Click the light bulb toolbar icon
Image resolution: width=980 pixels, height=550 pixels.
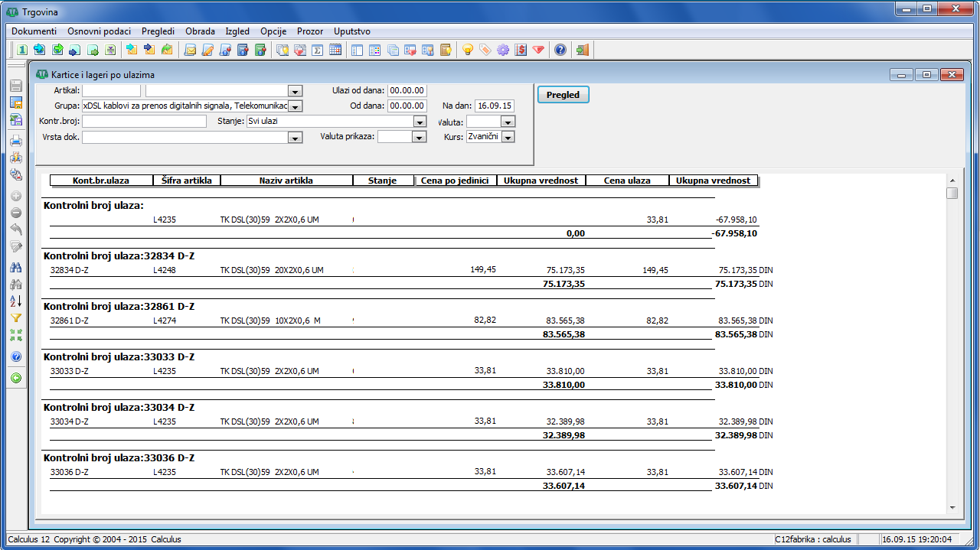click(x=467, y=50)
